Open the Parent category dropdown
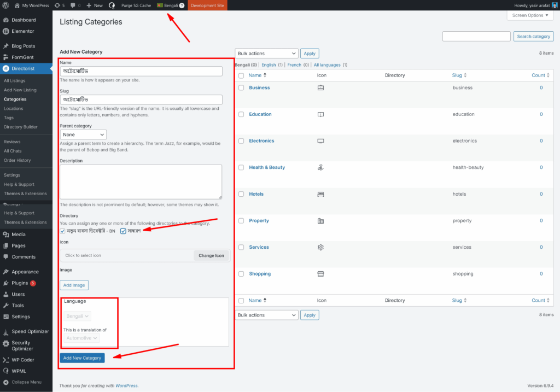560x392 pixels. pos(83,134)
